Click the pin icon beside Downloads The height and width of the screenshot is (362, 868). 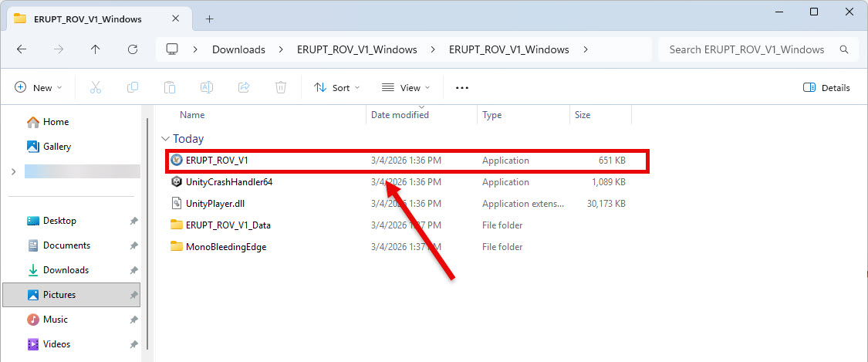(133, 270)
